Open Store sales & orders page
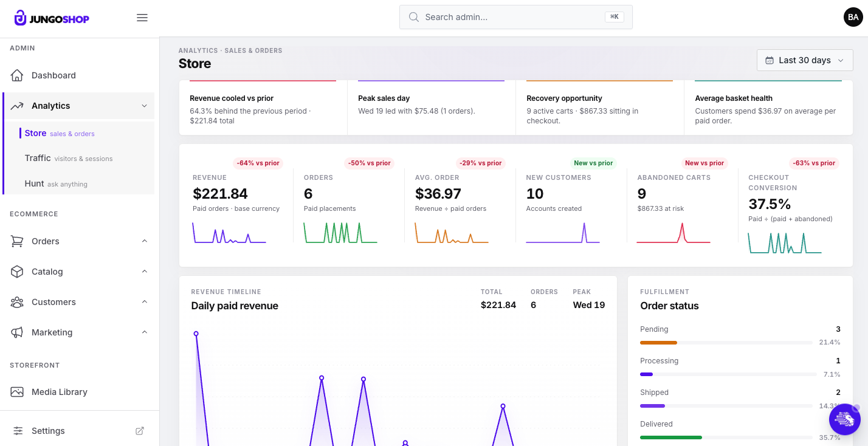 click(60, 133)
